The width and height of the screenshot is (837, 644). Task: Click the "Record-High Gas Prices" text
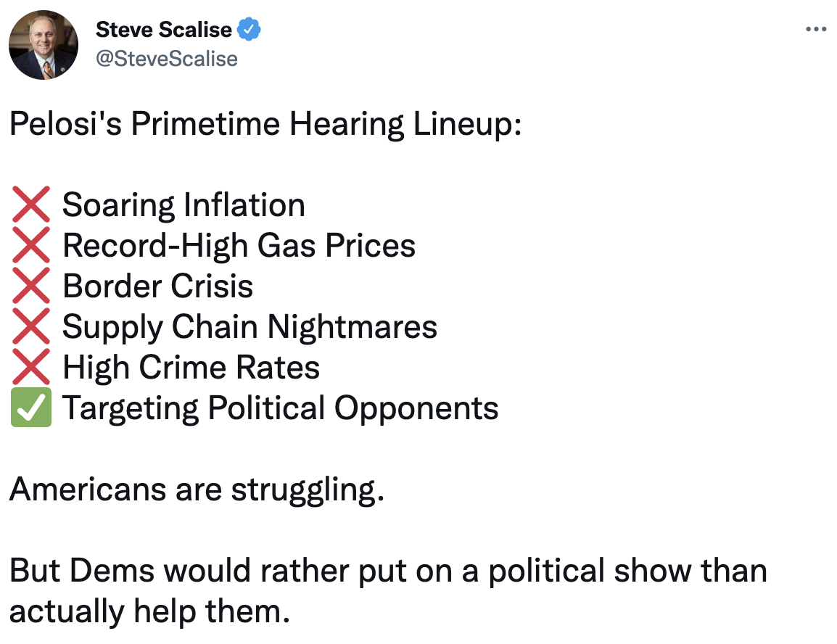click(x=239, y=246)
